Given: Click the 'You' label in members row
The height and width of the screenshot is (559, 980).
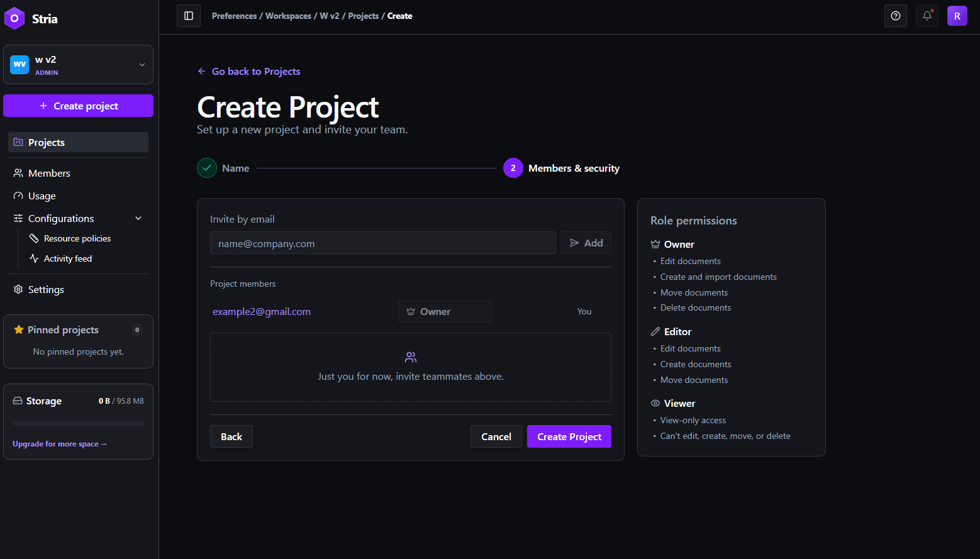Looking at the screenshot, I should (x=584, y=311).
